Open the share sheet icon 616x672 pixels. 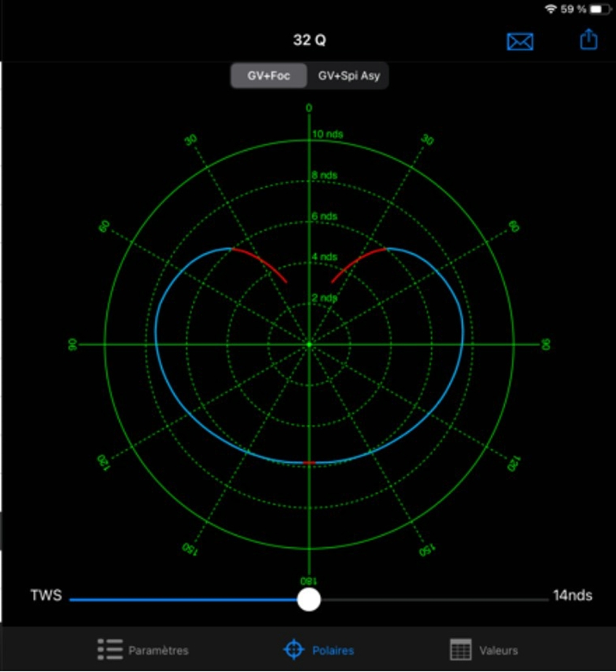point(588,40)
